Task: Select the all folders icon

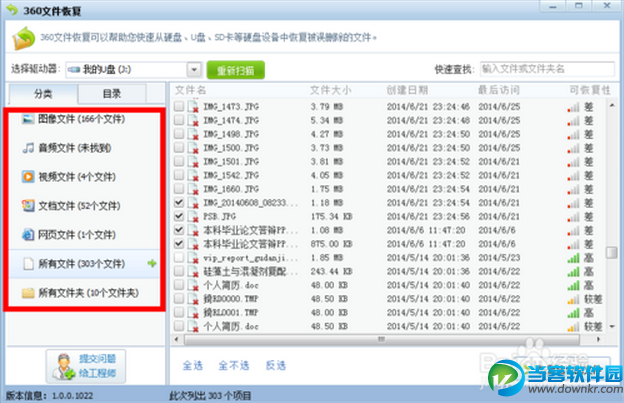Action: 28,293
